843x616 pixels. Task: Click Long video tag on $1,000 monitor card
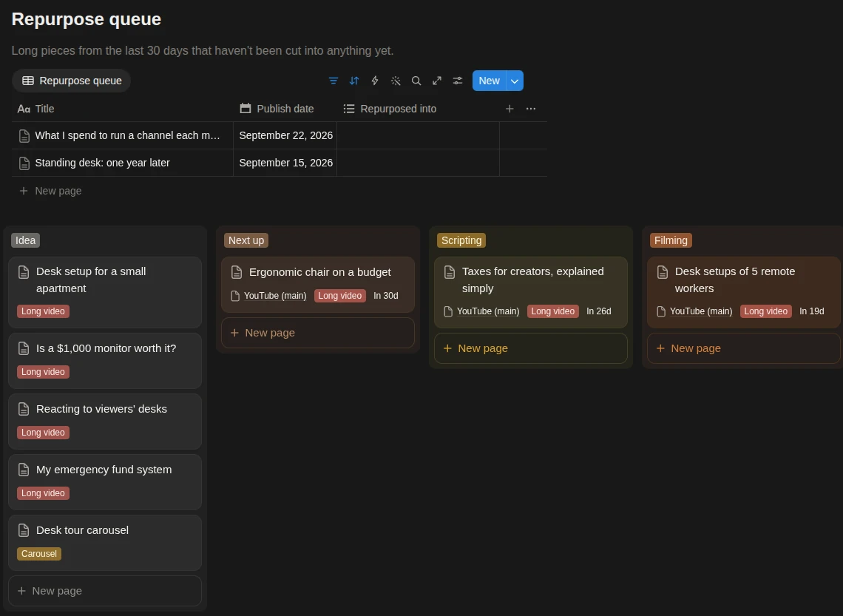click(x=43, y=372)
